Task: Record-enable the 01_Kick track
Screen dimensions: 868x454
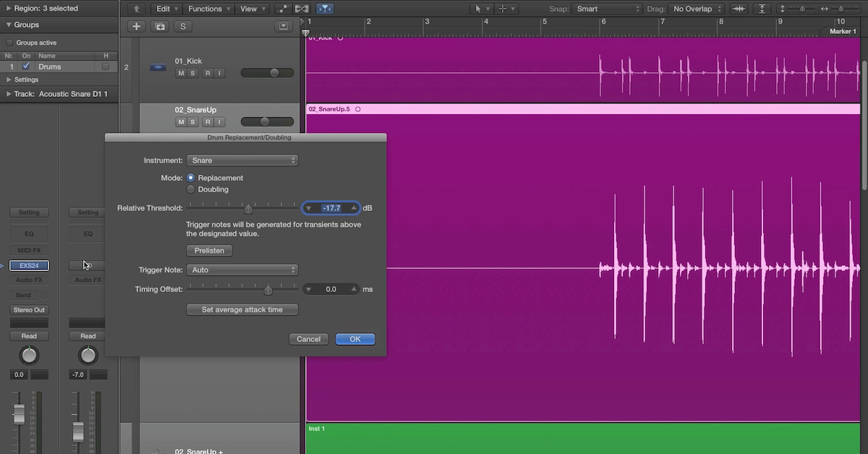Action: tap(208, 73)
